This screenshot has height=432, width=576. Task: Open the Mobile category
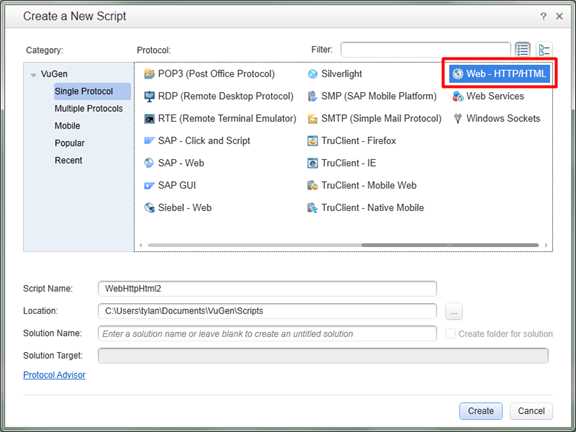67,126
